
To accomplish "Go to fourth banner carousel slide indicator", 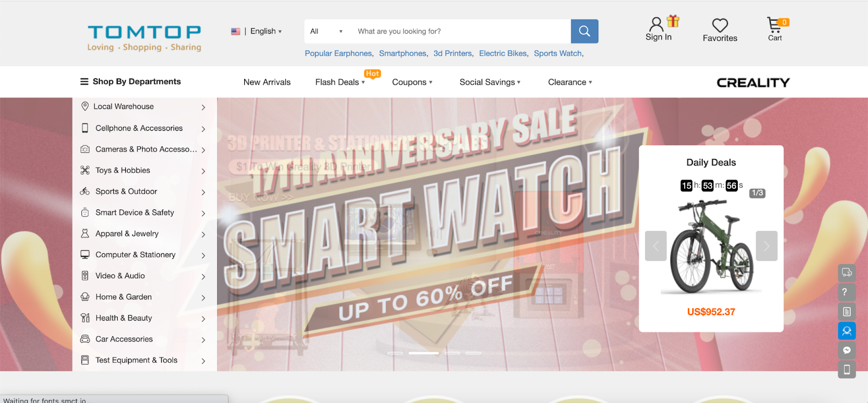I will (x=474, y=353).
